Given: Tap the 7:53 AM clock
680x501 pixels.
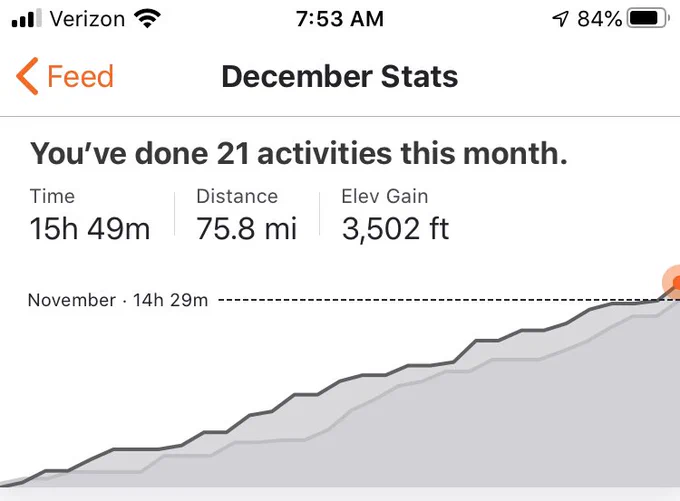Looking at the screenshot, I should 340,19.
